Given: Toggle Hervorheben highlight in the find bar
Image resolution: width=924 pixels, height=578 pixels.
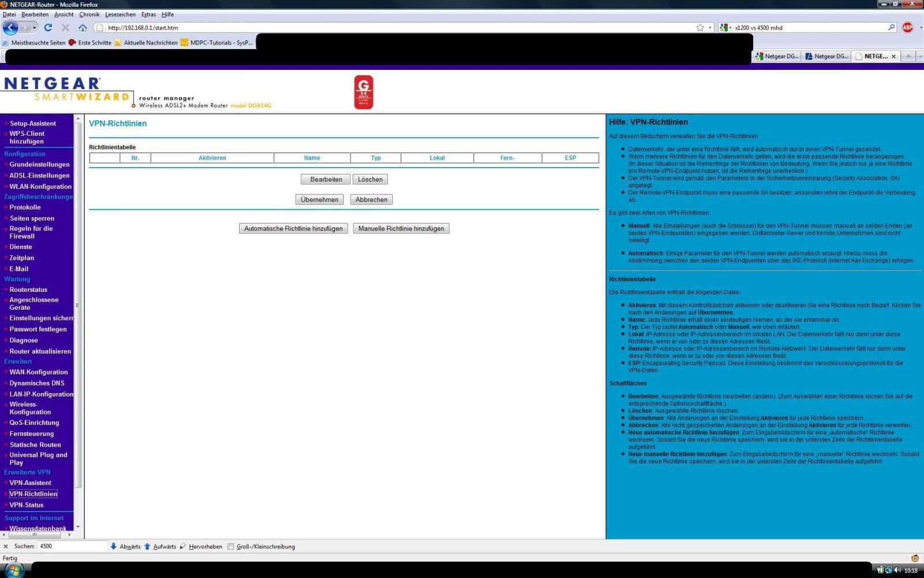Looking at the screenshot, I should pyautogui.click(x=201, y=546).
